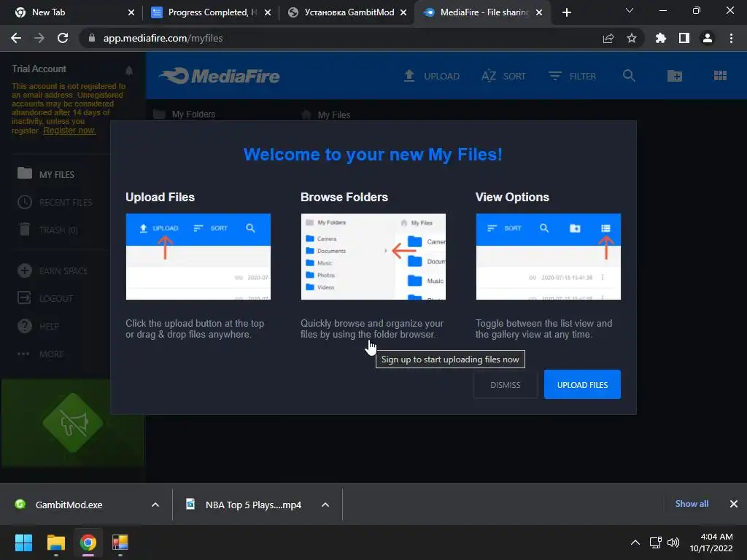Click the notification bell icon
The image size is (747, 560).
coord(129,71)
